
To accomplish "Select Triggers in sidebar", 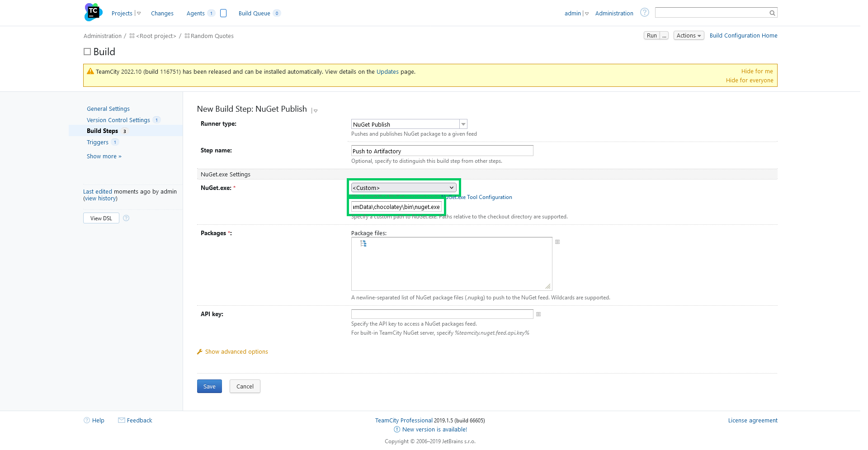I will [98, 142].
